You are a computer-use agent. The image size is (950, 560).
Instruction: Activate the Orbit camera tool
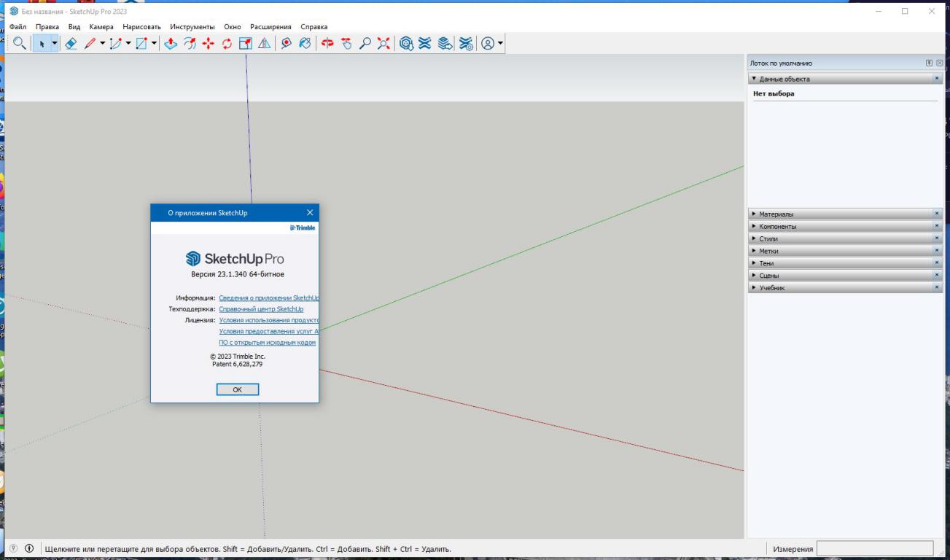coord(327,44)
